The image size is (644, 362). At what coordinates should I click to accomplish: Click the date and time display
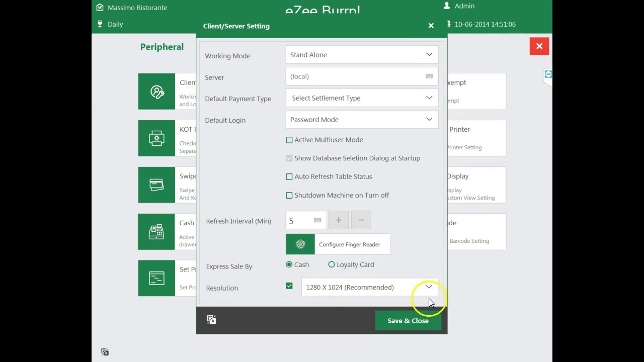(485, 24)
